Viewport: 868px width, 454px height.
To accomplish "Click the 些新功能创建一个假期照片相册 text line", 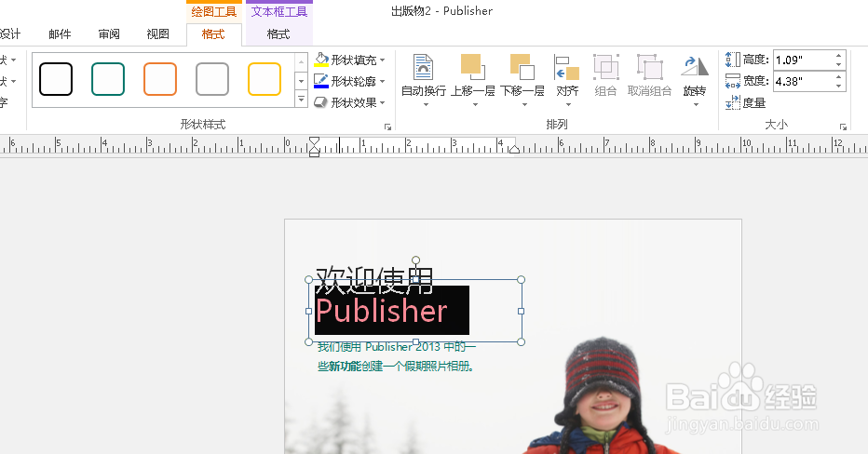I will click(x=396, y=366).
